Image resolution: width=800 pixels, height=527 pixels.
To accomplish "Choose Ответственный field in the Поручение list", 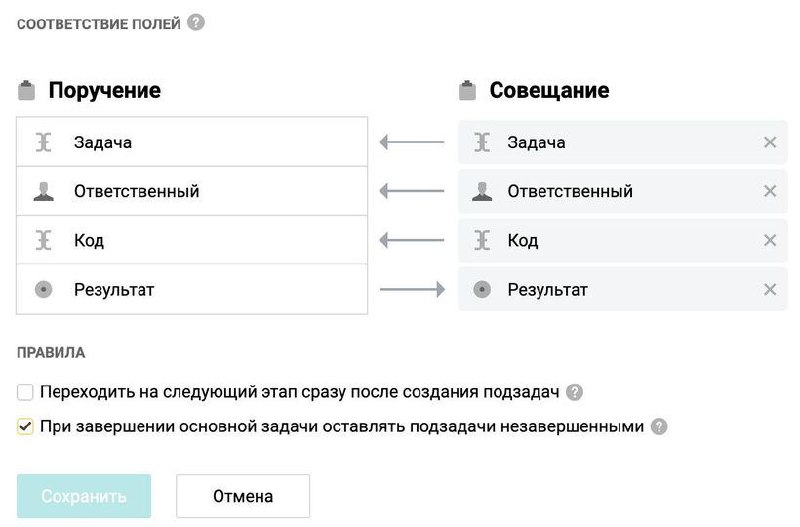I will (192, 191).
